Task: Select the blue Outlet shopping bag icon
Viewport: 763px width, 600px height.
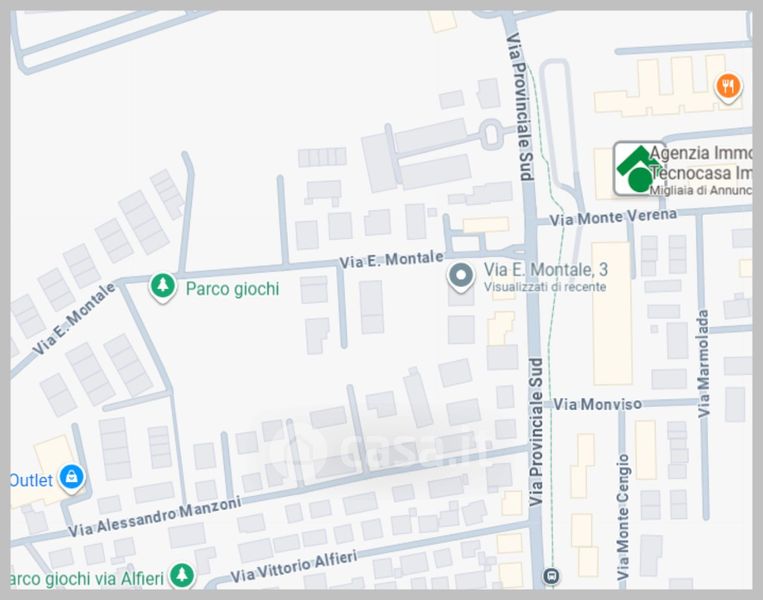Action: (x=71, y=479)
